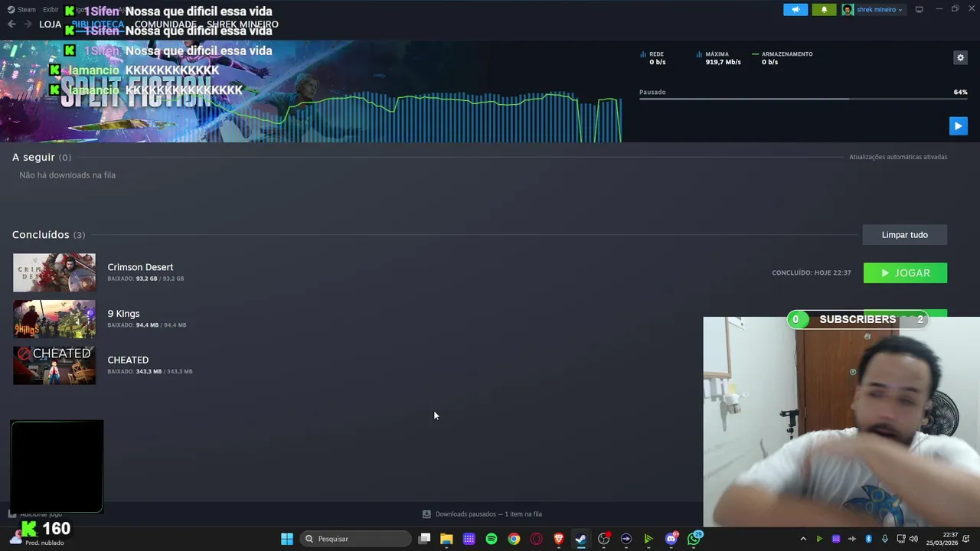The width and height of the screenshot is (980, 551).
Task: Click the Steam taskbar icon
Action: tap(581, 539)
